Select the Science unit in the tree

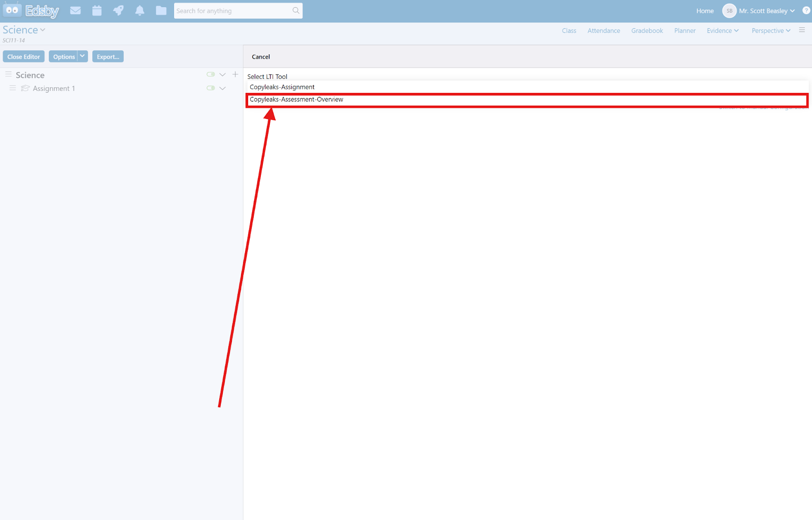[30, 75]
